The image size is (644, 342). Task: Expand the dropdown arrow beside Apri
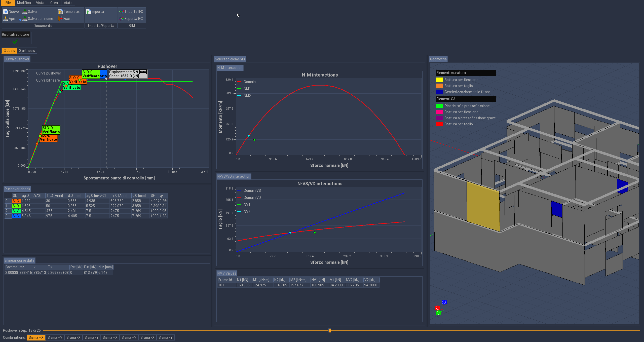coord(20,20)
